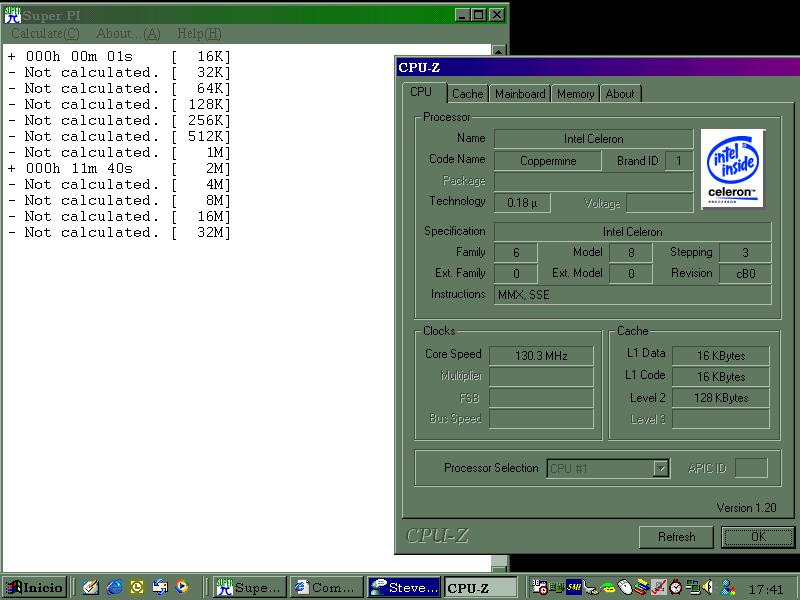Switch to the Mainboard tab

click(520, 94)
